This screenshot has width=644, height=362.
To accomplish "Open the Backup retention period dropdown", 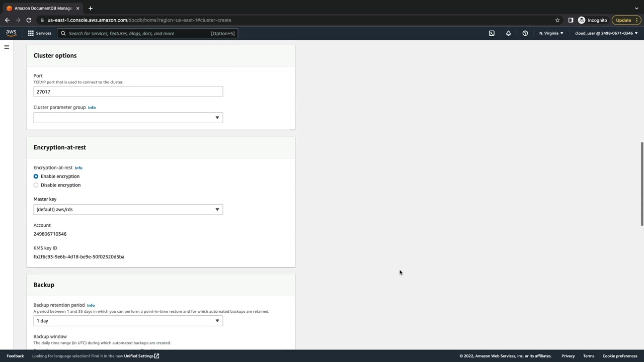I will (128, 321).
